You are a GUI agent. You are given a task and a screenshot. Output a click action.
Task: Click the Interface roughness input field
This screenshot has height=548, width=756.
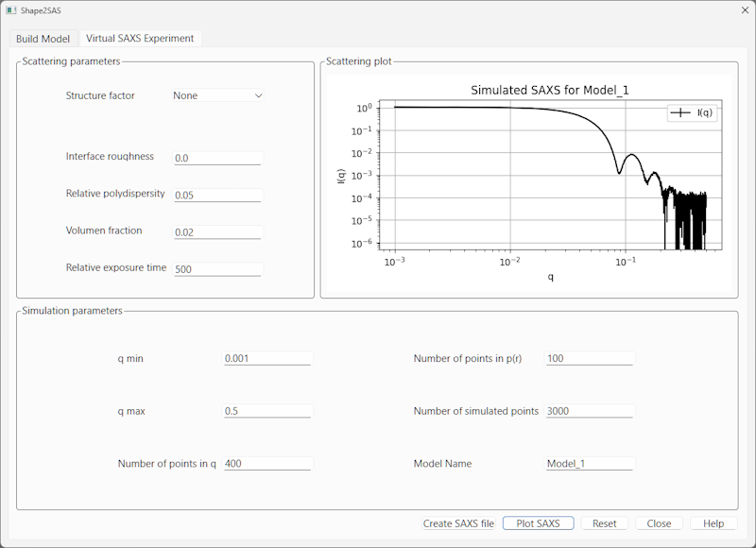pos(217,158)
